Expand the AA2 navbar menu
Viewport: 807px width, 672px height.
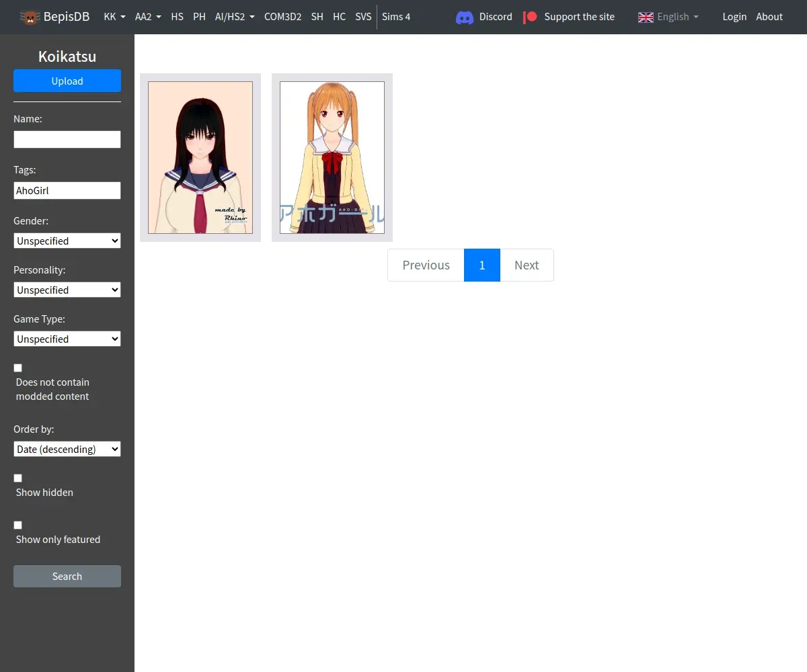pos(148,17)
